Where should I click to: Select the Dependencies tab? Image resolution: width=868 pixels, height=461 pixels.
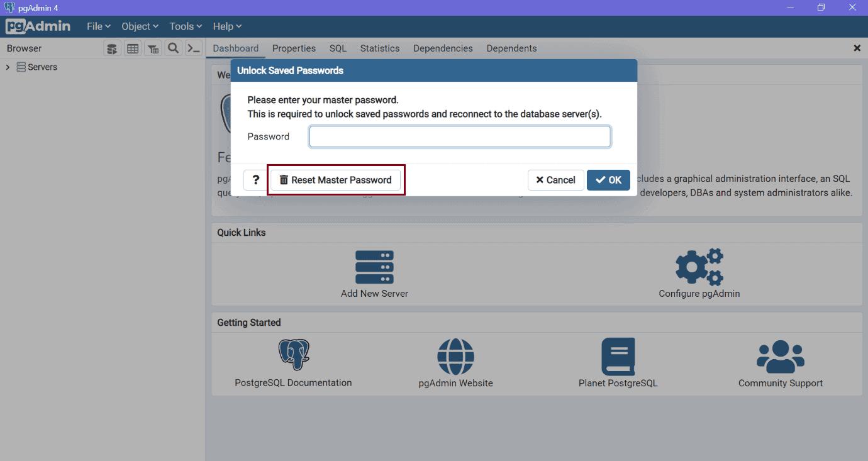click(x=443, y=48)
